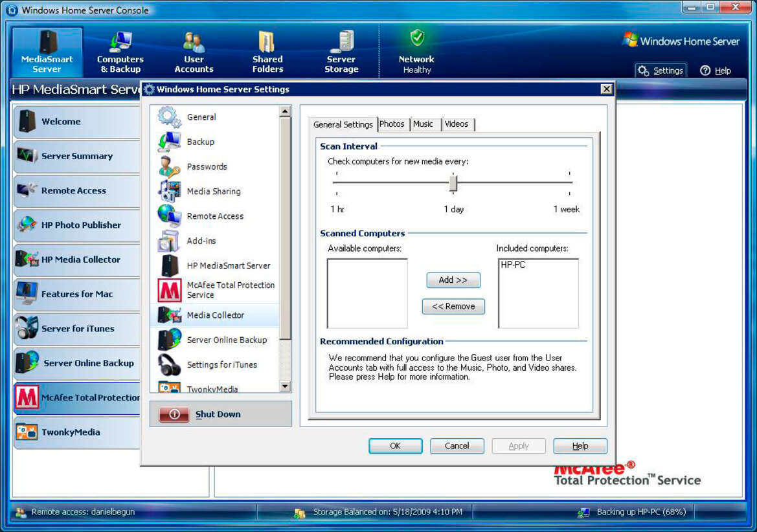This screenshot has height=532, width=757.
Task: Select General settings gear icon
Action: click(x=169, y=116)
